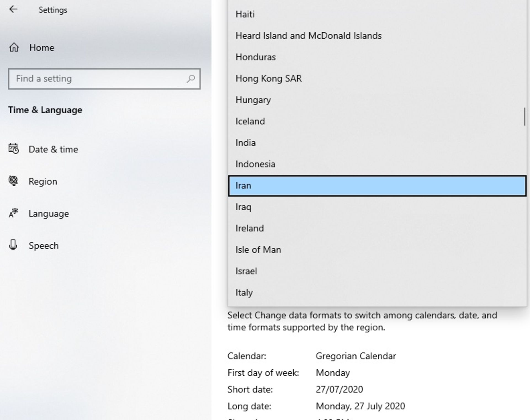
Task: Click the back arrow icon
Action: (13, 10)
